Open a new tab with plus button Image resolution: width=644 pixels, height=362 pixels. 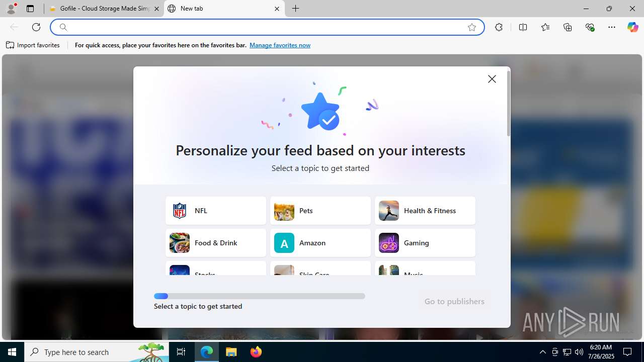click(296, 9)
